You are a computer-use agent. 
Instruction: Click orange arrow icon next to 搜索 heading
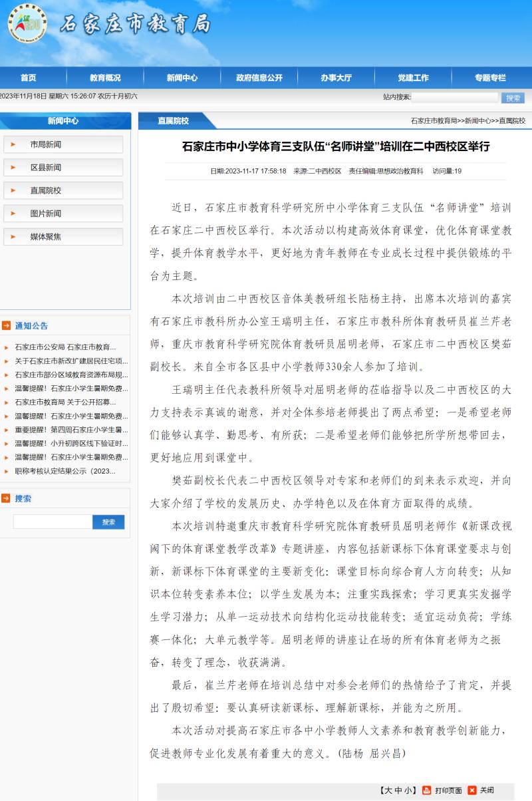(7, 498)
